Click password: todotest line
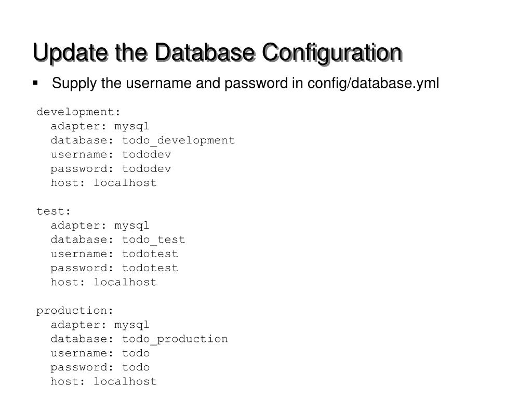The height and width of the screenshot is (399, 532). tap(114, 268)
